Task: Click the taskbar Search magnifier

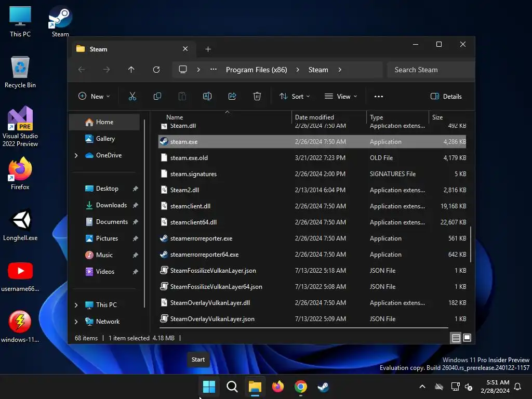Action: coord(232,387)
